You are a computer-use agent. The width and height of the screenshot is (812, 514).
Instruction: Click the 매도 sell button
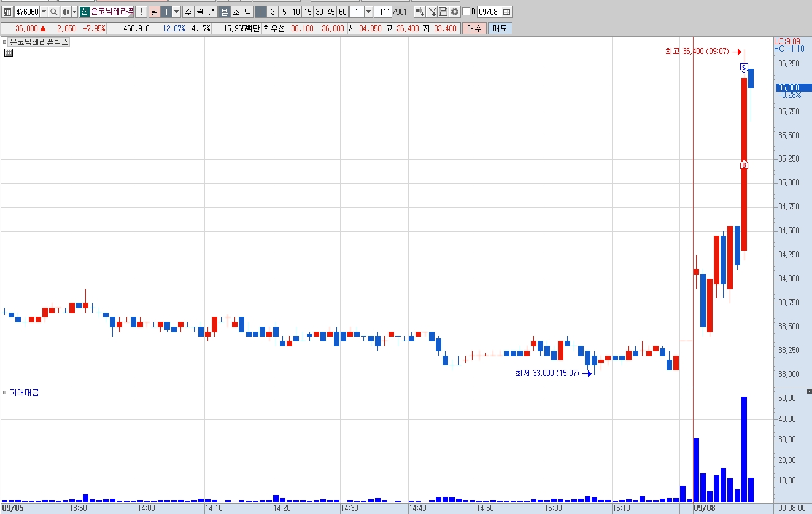(x=500, y=28)
